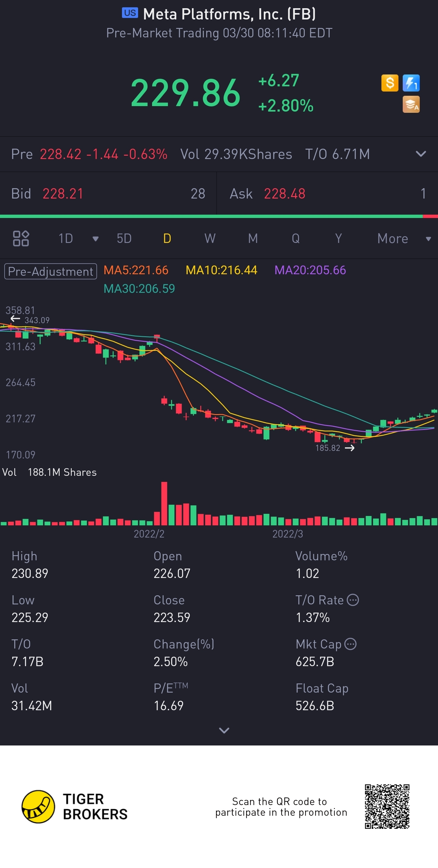438x868 pixels.
Task: Open the 1D interval dropdown arrow
Action: click(96, 239)
